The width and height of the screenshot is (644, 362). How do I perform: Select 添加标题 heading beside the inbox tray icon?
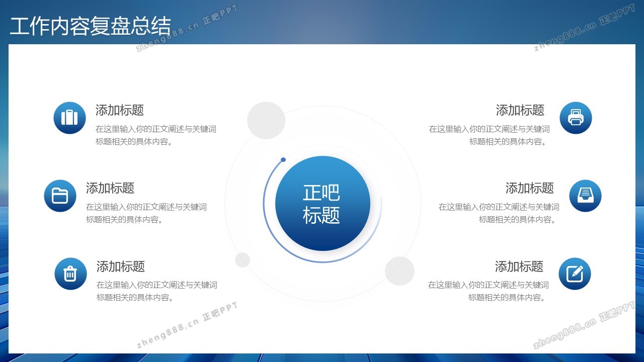pos(530,188)
